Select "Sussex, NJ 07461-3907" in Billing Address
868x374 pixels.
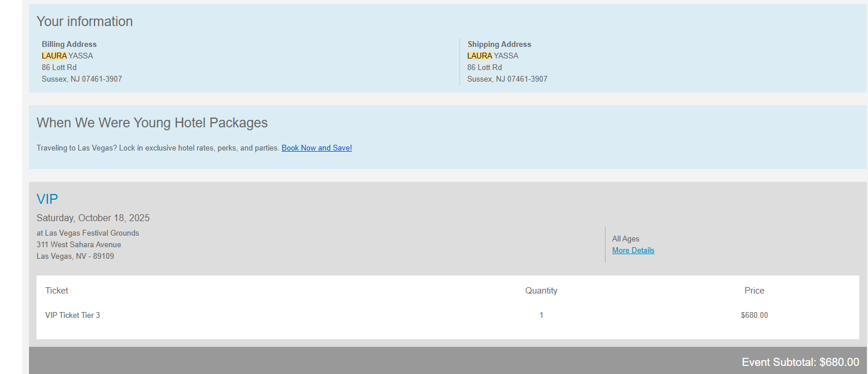(x=82, y=79)
